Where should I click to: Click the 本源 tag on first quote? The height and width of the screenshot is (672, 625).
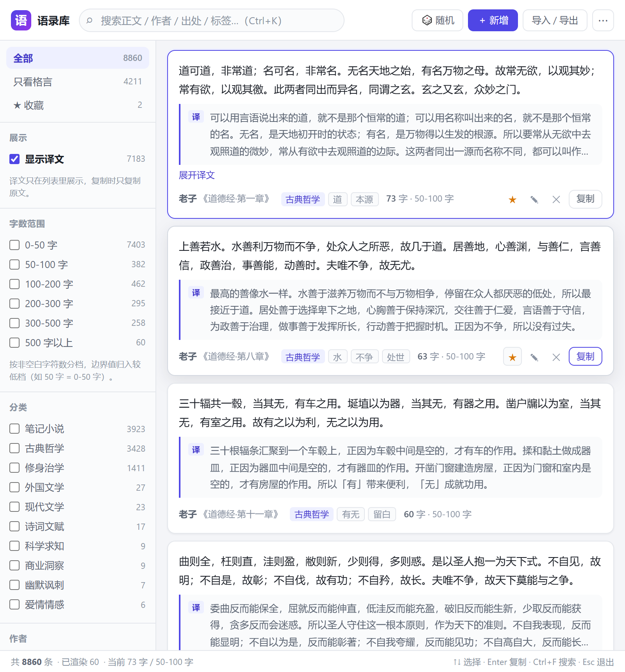364,199
